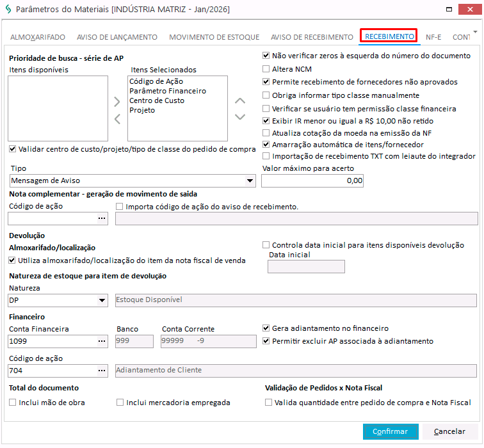Click the Cancelar button
This screenshot has height=448, width=484.
[449, 431]
